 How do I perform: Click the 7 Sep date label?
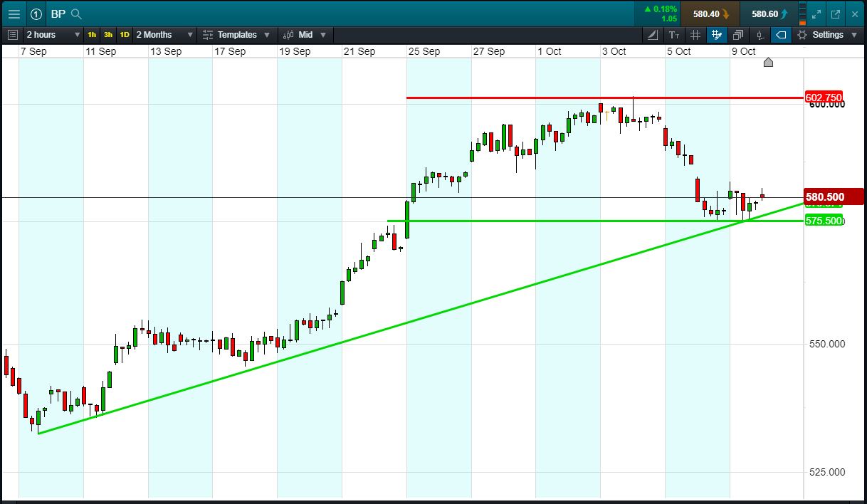coord(34,51)
